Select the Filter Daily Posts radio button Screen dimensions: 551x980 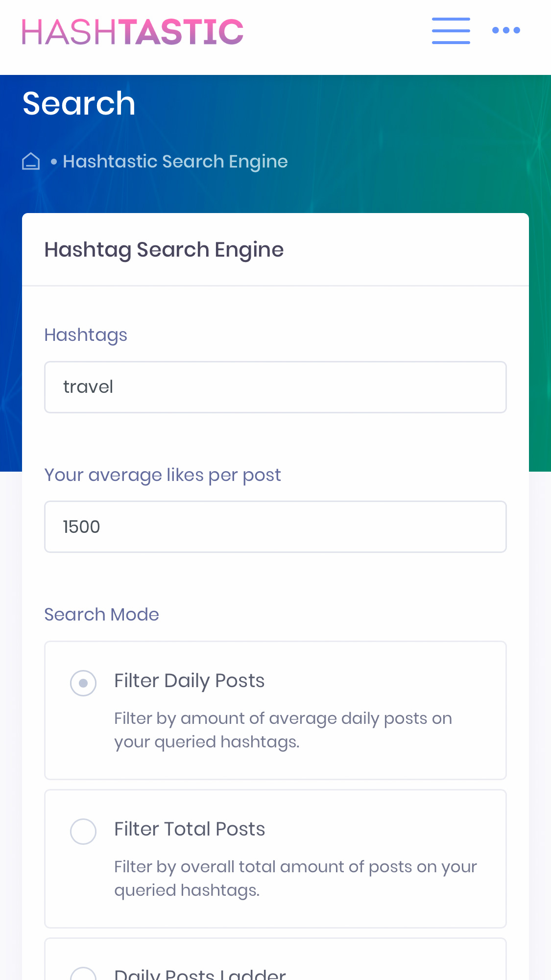coord(83,683)
